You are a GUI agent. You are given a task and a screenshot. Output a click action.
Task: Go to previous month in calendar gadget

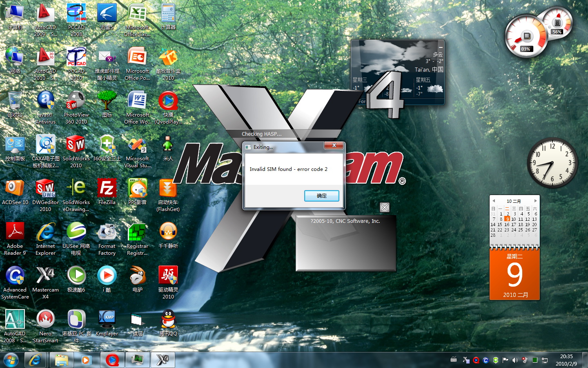[x=494, y=201]
